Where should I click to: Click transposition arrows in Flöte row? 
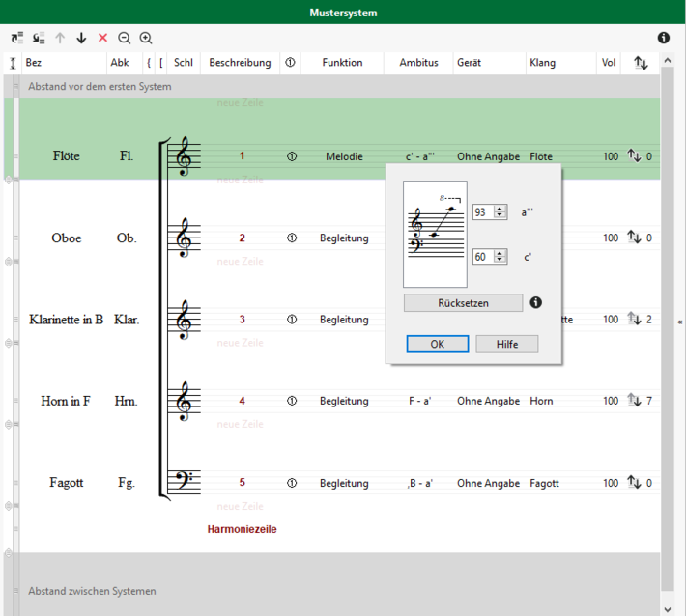tap(634, 155)
